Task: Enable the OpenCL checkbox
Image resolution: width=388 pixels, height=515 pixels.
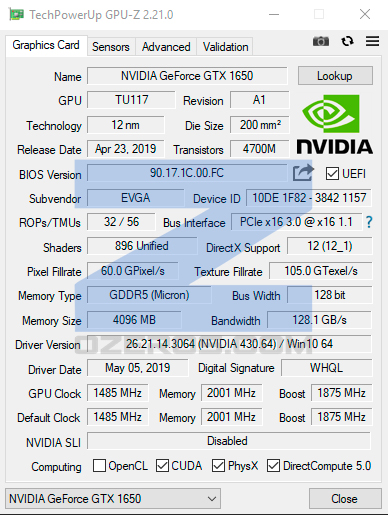Action: (99, 466)
